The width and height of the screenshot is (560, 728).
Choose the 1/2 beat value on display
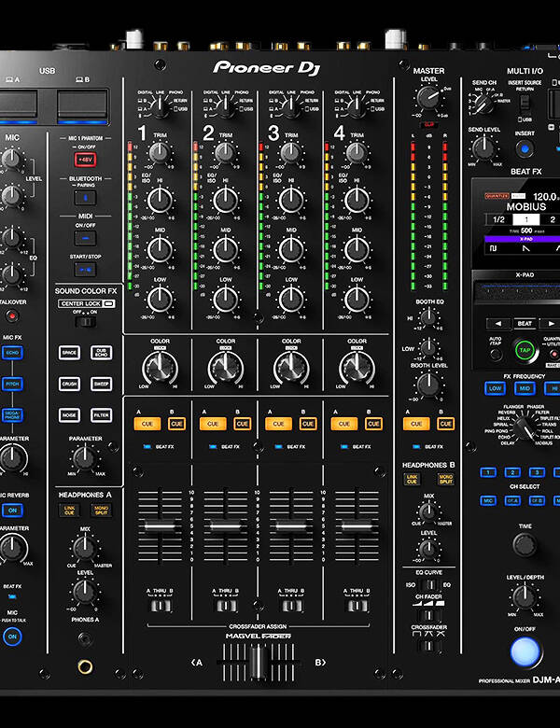(498, 219)
